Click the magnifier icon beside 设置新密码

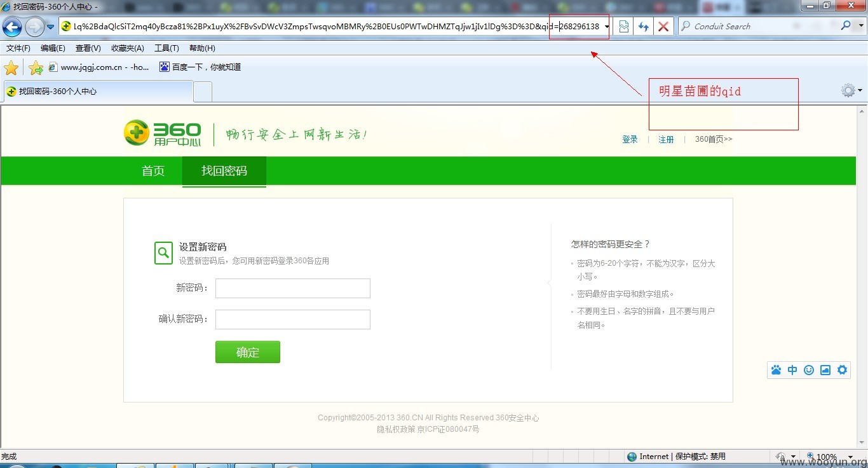[x=163, y=252]
